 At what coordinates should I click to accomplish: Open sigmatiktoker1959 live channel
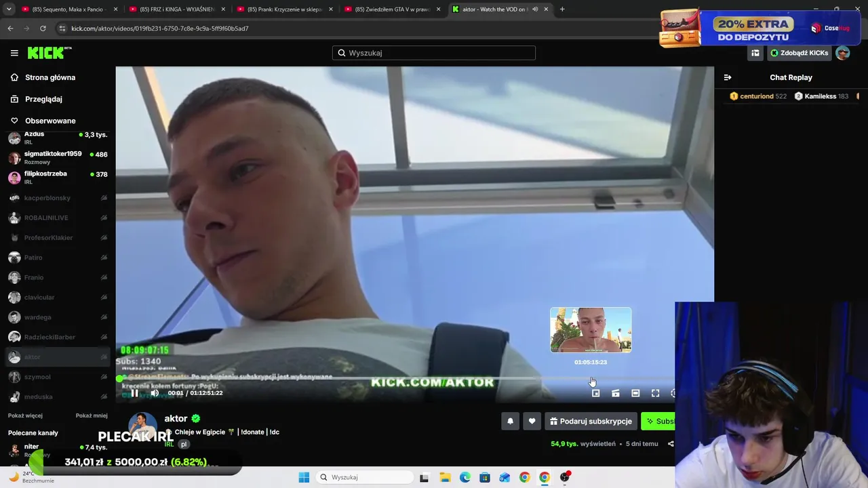[58, 158]
